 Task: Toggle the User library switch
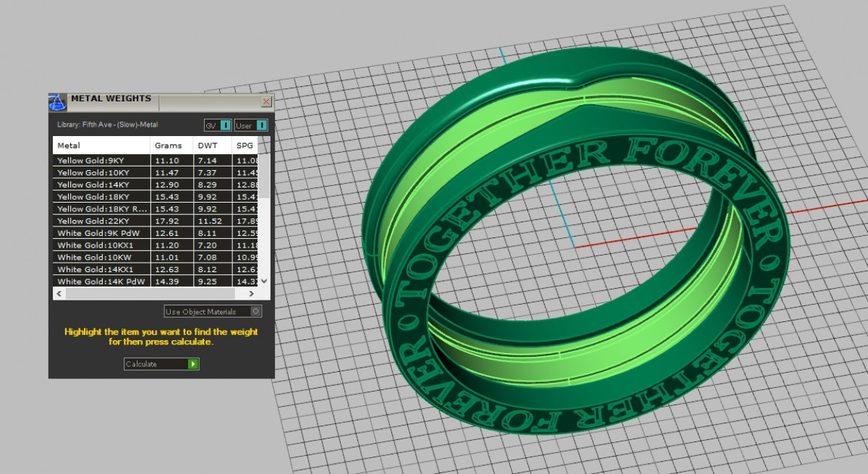[261, 126]
